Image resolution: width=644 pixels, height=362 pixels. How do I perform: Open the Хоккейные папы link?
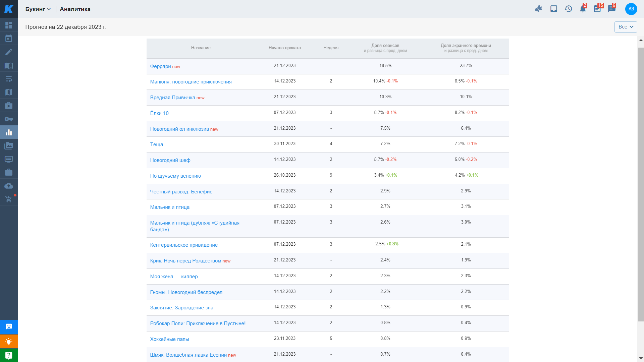(x=169, y=339)
